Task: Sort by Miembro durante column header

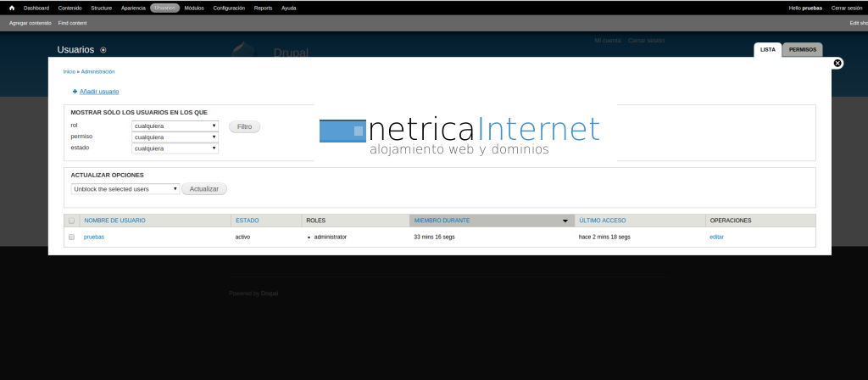Action: coord(442,221)
